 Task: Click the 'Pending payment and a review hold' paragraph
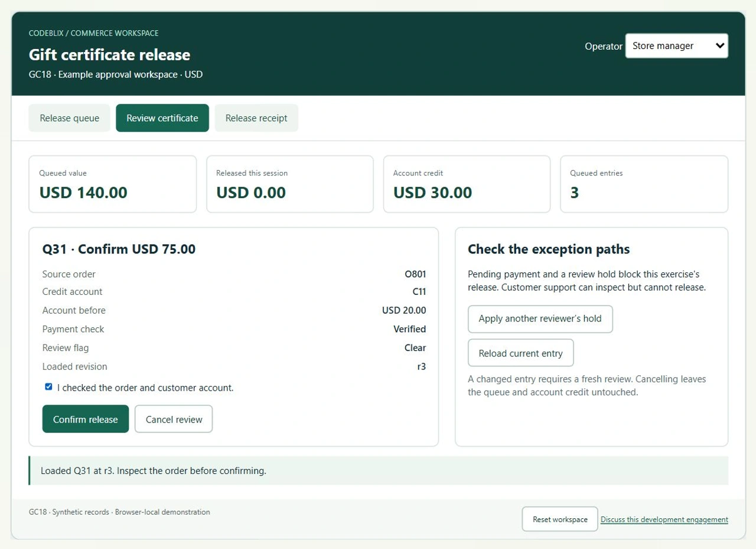[x=587, y=281]
